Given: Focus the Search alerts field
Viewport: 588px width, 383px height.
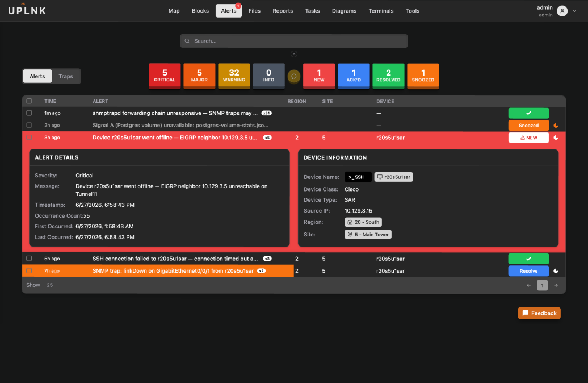Looking at the screenshot, I should (293, 41).
